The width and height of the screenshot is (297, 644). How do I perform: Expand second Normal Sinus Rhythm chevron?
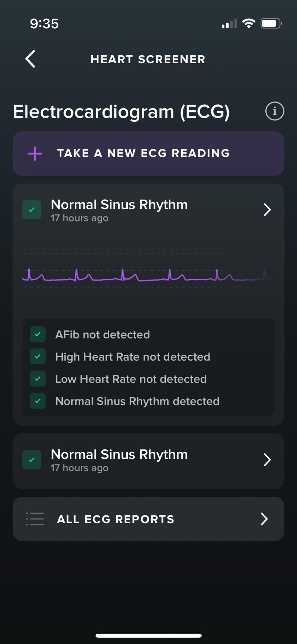click(x=267, y=460)
